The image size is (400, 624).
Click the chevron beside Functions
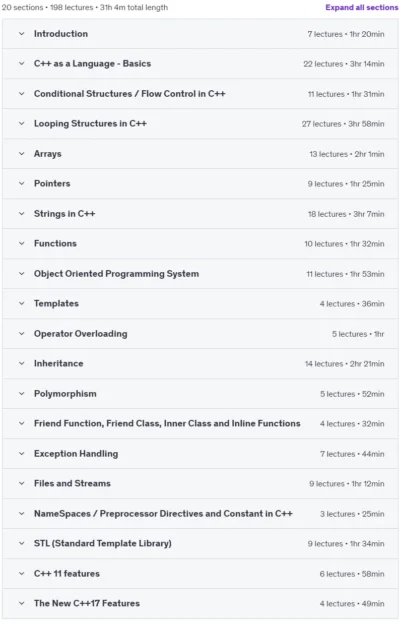click(x=21, y=244)
